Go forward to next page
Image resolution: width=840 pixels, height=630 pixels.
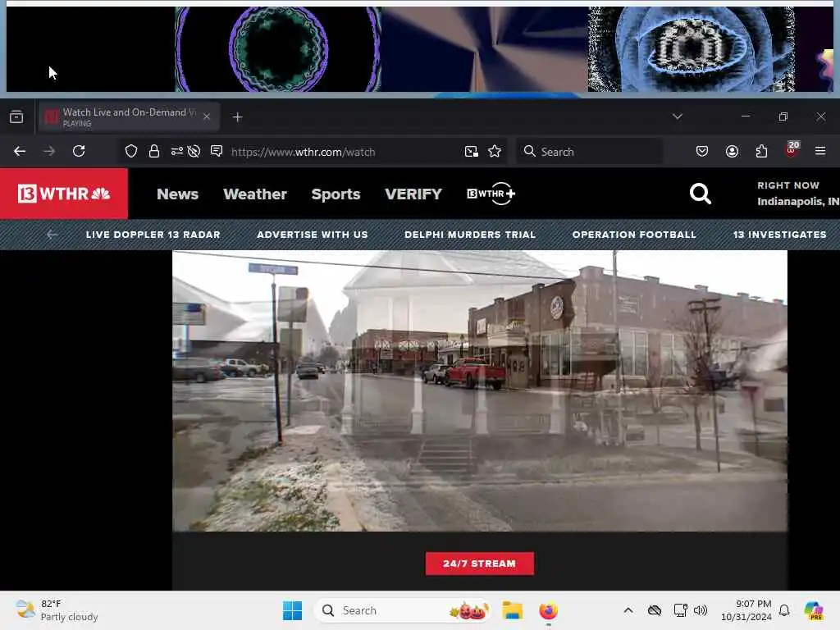coord(49,152)
